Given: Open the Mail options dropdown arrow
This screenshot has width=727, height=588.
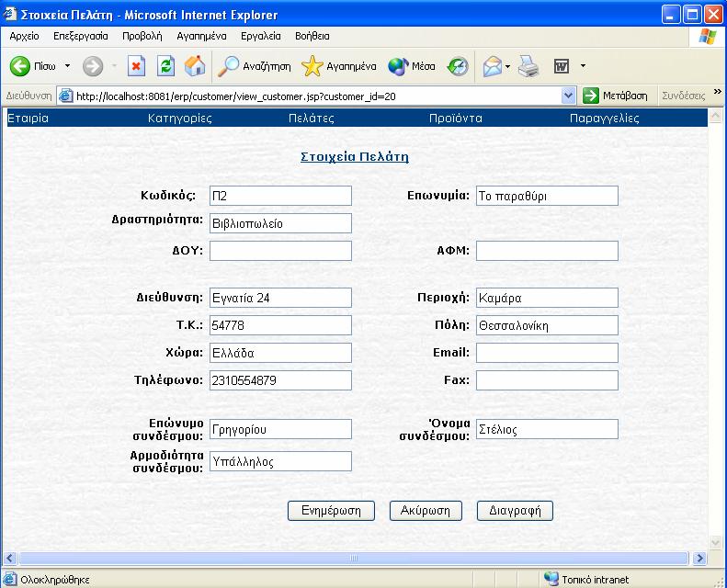Looking at the screenshot, I should 507,67.
